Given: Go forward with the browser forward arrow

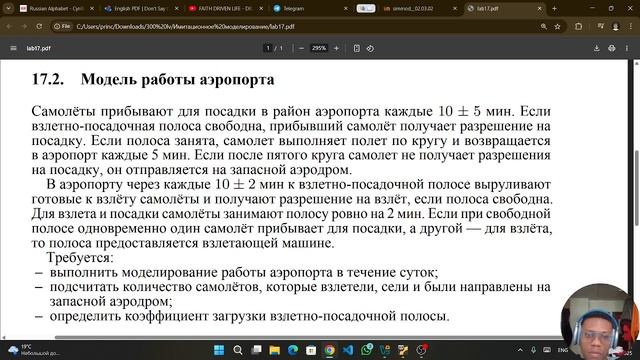Looking at the screenshot, I should pyautogui.click(x=24, y=27).
